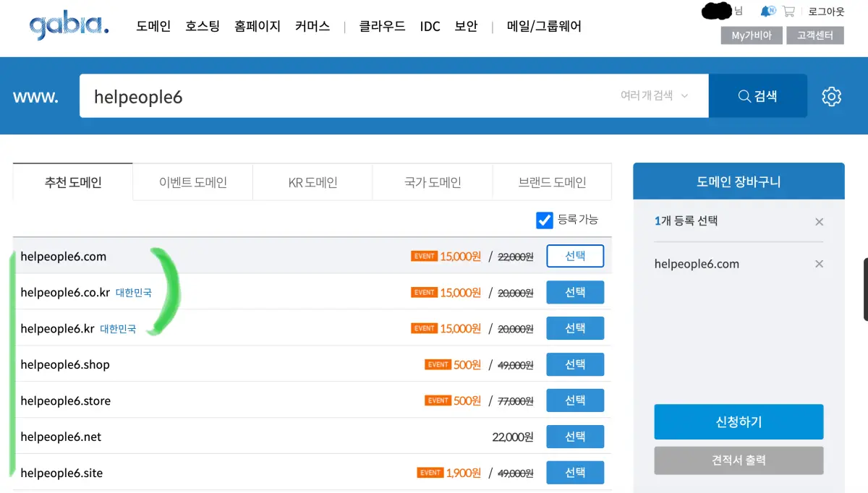Switch to the 이벤트 도메인 tab
The height and width of the screenshot is (493, 868).
point(193,182)
